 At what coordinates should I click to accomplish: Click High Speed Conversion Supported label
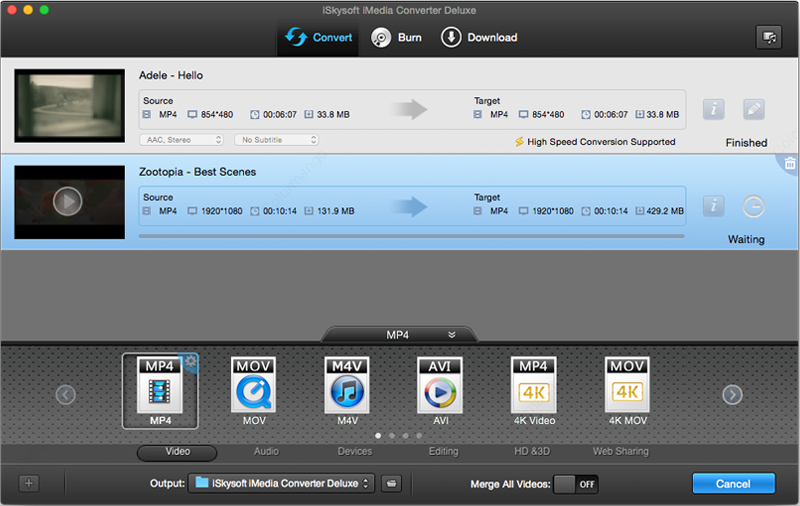click(595, 142)
